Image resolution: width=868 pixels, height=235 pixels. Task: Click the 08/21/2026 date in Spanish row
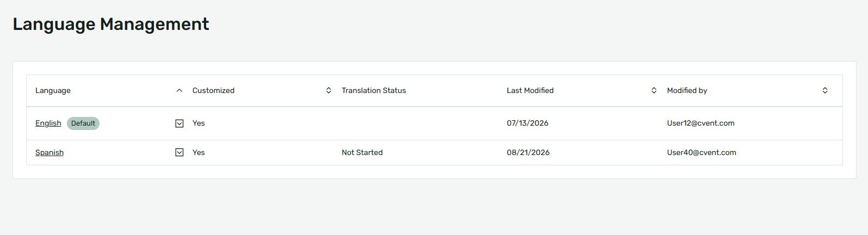(x=528, y=152)
